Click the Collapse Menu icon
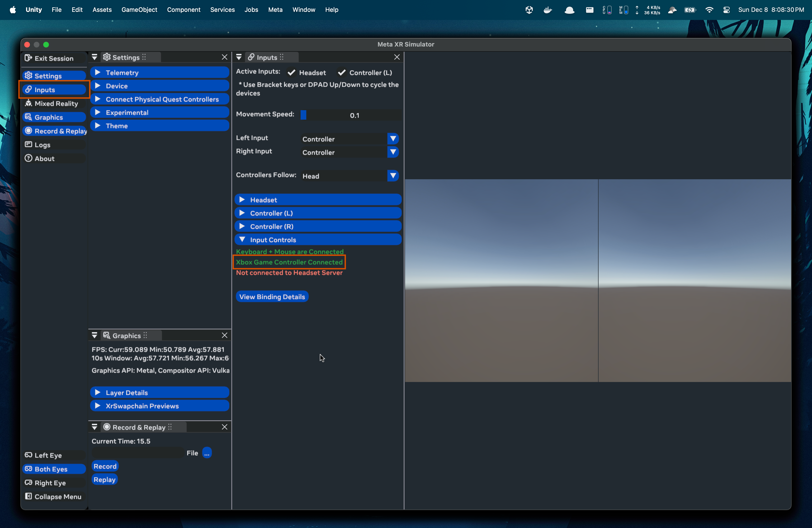The image size is (812, 528). pos(28,496)
